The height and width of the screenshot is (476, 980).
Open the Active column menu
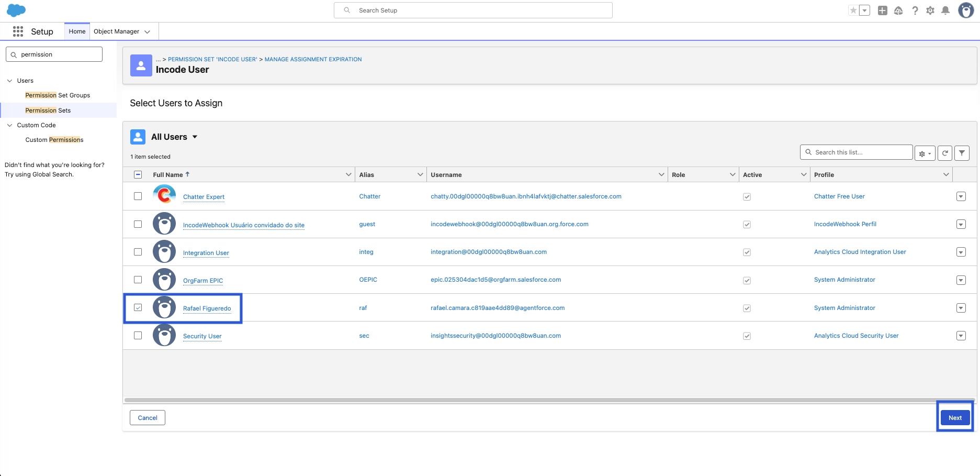click(x=804, y=175)
